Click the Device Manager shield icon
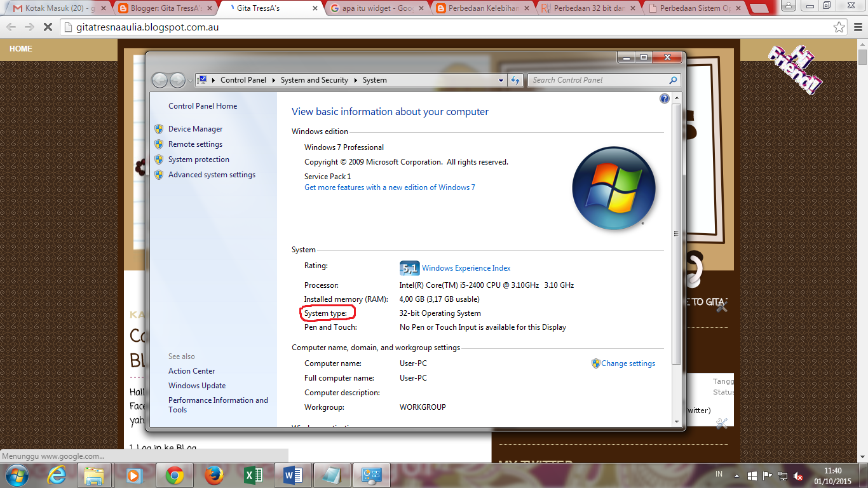This screenshot has height=488, width=868. coord(159,129)
